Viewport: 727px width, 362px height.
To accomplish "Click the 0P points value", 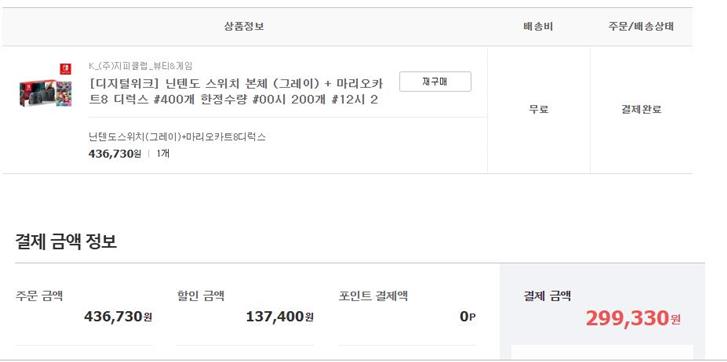I will 467,317.
